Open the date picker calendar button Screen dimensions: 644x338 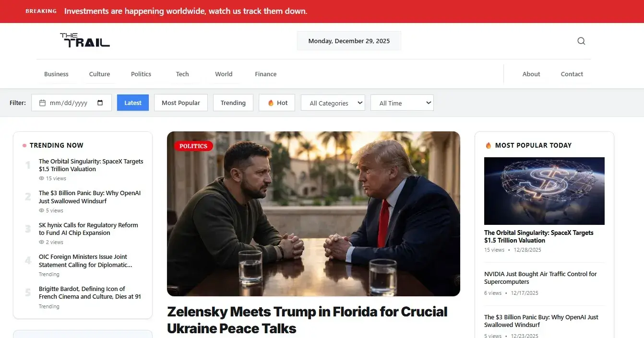100,103
